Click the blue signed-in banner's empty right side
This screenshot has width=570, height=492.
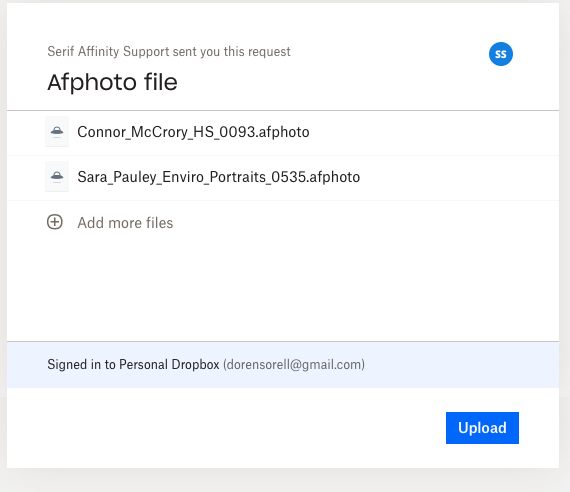pos(462,365)
